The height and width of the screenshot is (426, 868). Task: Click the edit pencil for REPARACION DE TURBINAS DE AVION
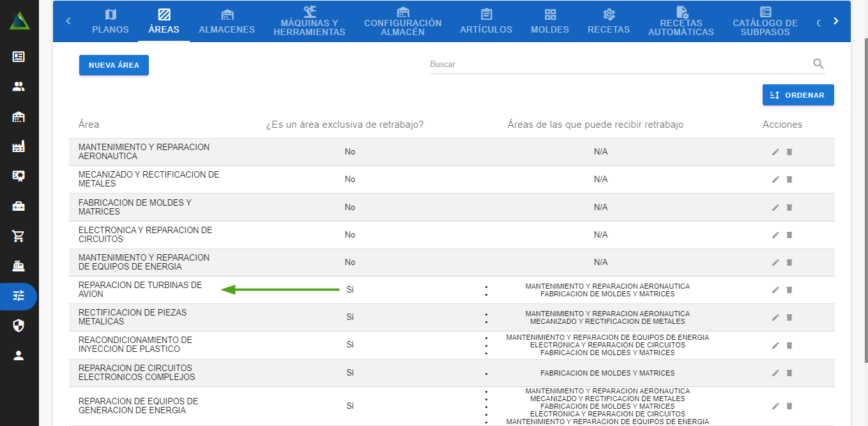(x=775, y=290)
